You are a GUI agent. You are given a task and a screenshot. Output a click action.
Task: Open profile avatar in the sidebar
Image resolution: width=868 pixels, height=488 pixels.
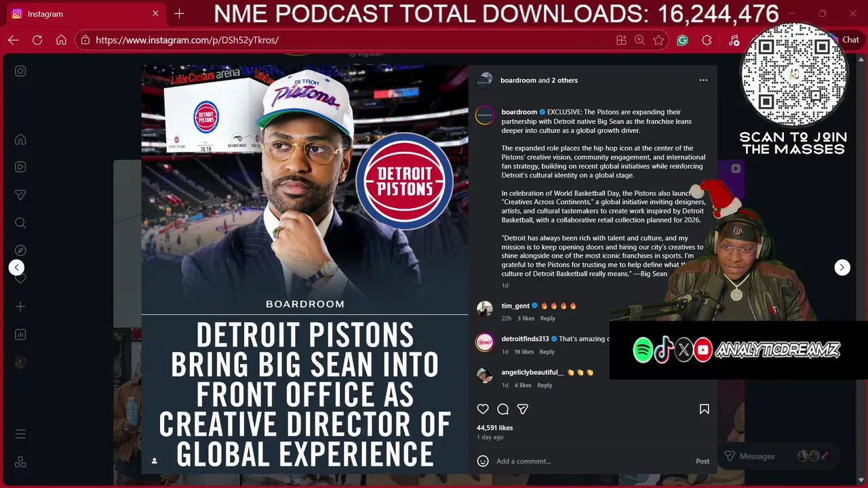tap(20, 363)
